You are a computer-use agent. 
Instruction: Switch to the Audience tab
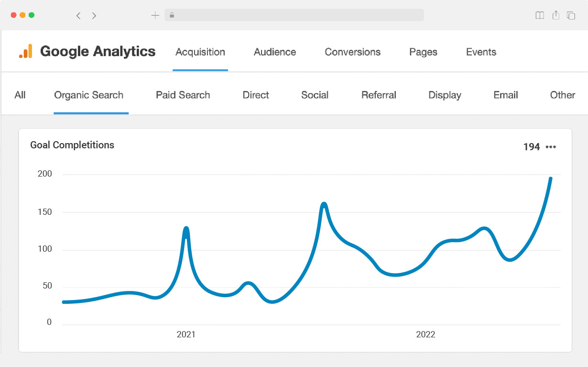(x=275, y=52)
